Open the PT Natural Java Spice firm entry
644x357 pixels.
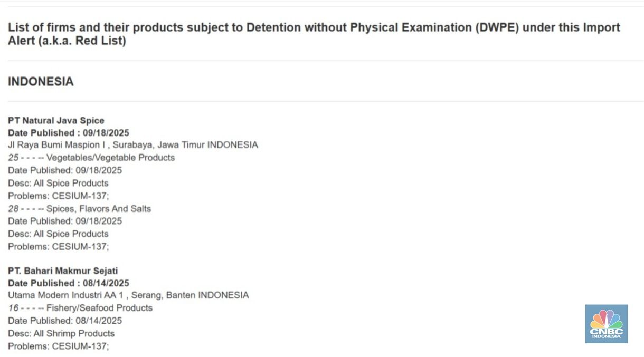tap(56, 120)
